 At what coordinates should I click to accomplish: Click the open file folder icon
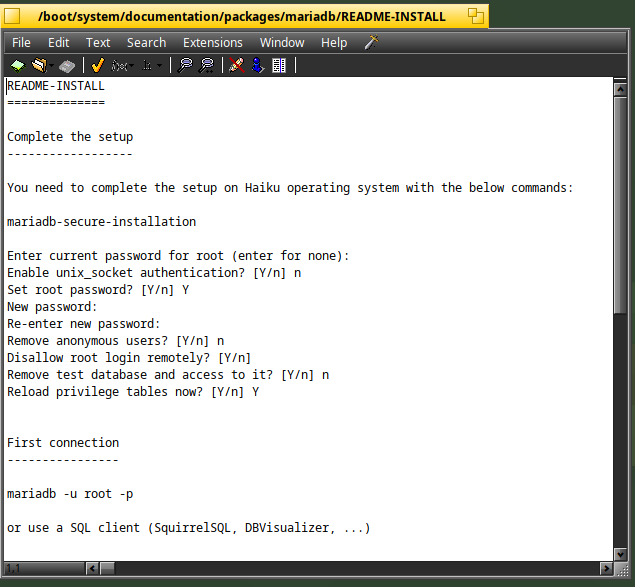point(39,65)
